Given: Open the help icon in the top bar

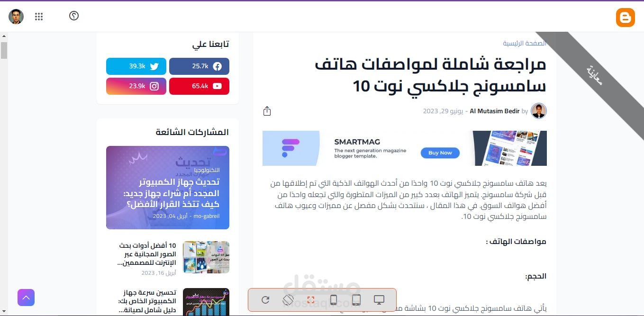Looking at the screenshot, I should point(74,16).
